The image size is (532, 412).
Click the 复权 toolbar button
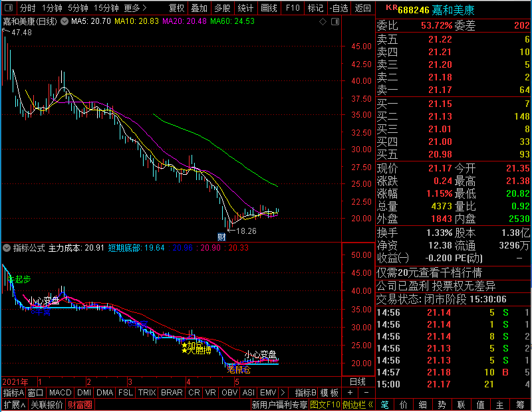176,8
